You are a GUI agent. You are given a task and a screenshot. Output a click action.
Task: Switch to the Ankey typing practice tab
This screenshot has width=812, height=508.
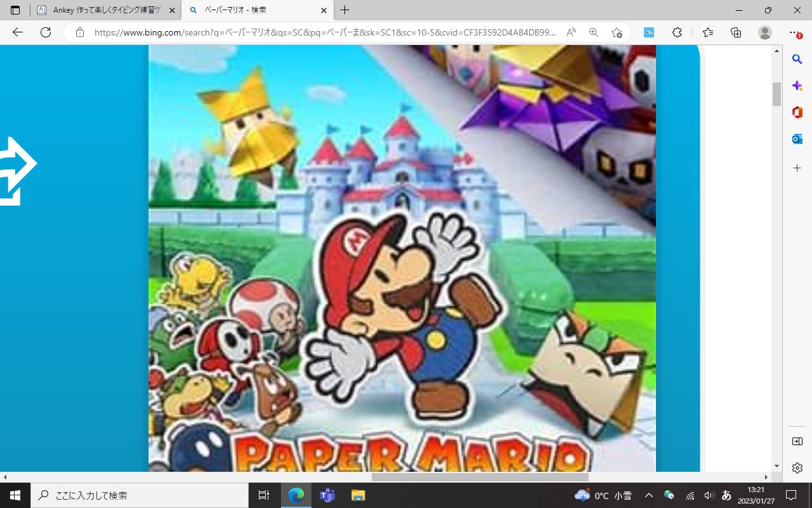tap(105, 10)
